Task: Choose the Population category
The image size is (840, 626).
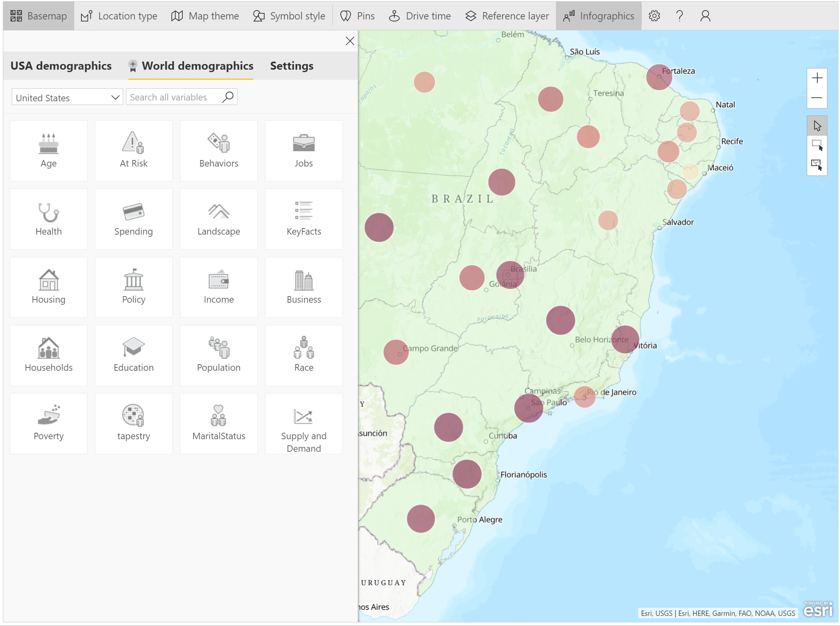Action: click(x=219, y=355)
